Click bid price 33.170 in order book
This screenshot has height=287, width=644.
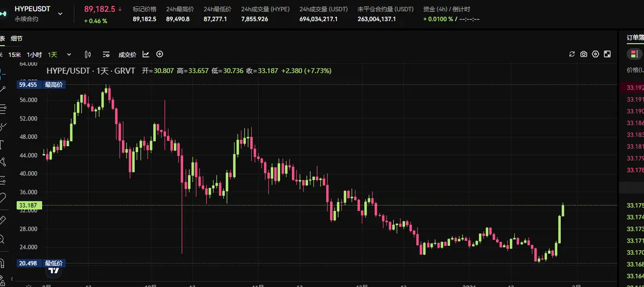coord(635,253)
